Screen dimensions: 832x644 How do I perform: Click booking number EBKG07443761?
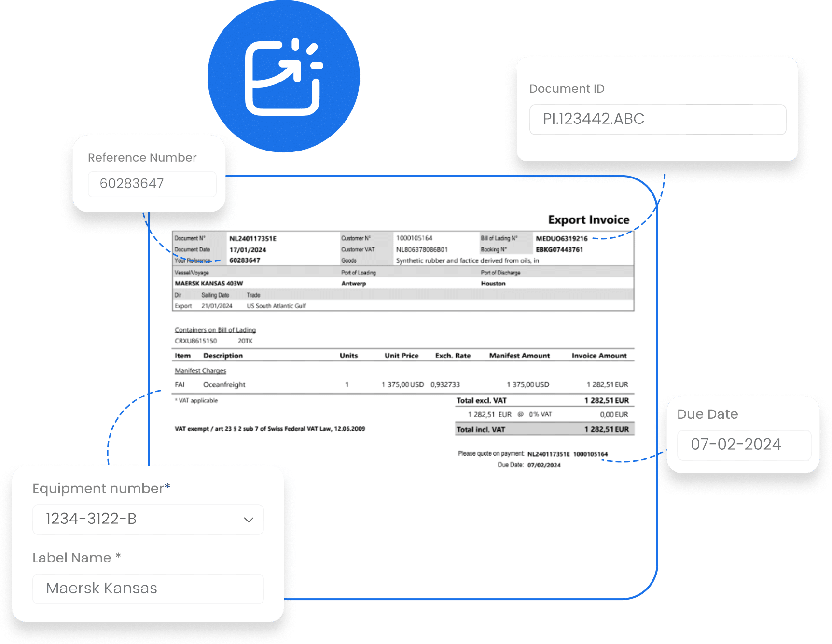559,249
